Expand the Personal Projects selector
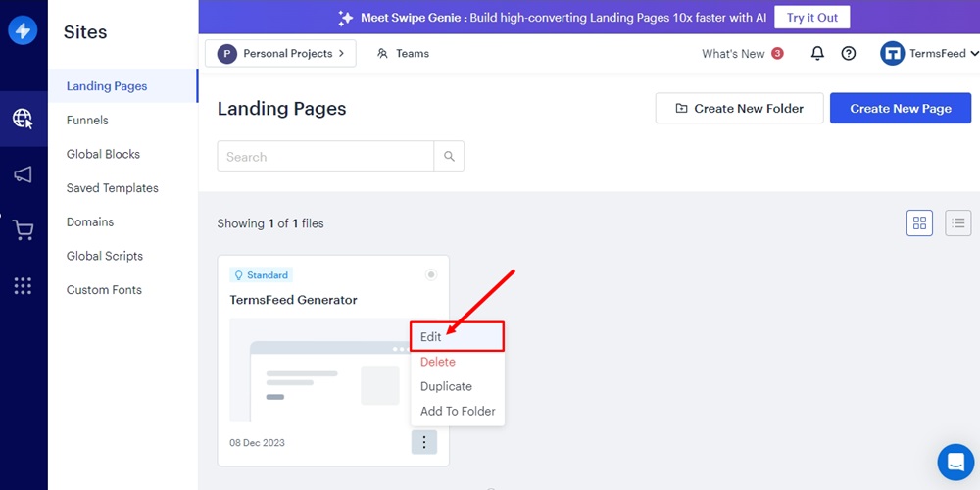This screenshot has width=980, height=490. pyautogui.click(x=280, y=54)
